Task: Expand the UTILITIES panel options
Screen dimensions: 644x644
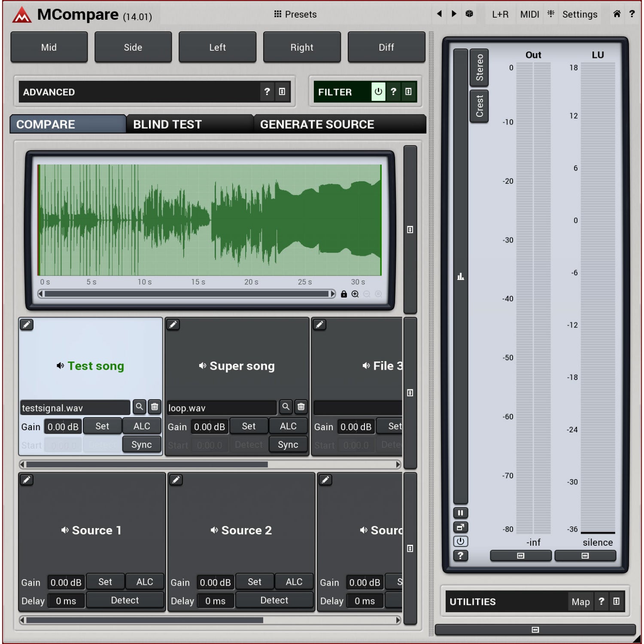Action: 617,601
